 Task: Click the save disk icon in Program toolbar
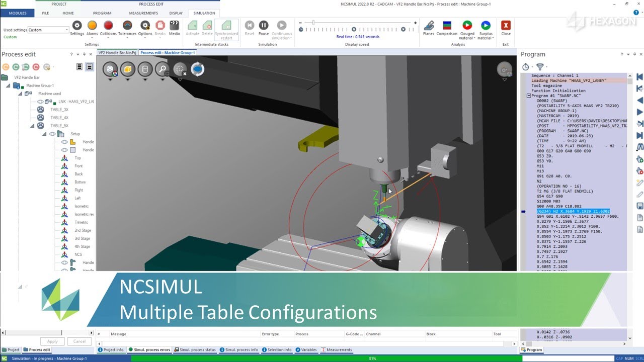(640, 206)
